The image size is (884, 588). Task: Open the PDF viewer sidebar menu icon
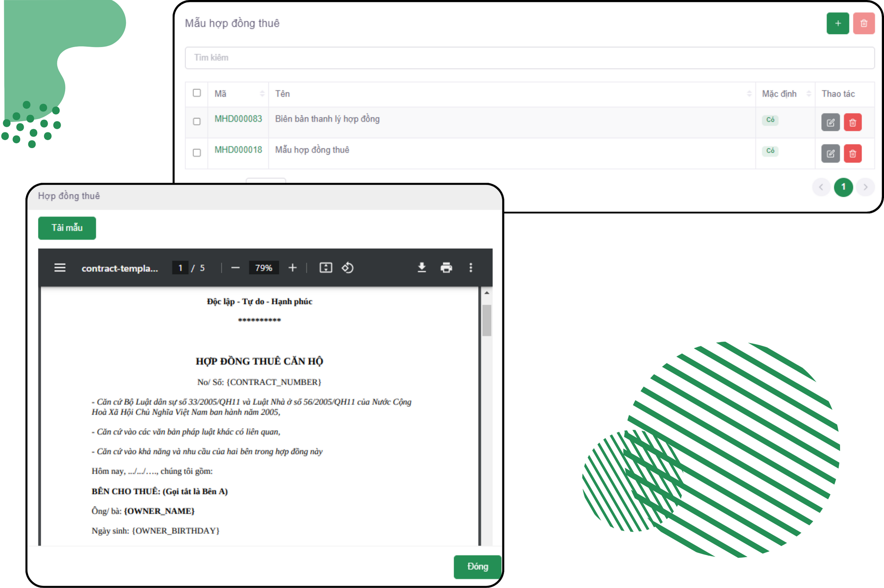pyautogui.click(x=60, y=268)
